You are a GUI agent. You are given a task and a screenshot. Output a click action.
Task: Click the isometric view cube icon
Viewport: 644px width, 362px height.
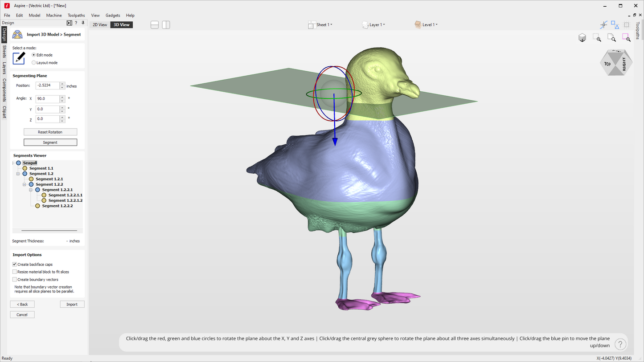(582, 38)
